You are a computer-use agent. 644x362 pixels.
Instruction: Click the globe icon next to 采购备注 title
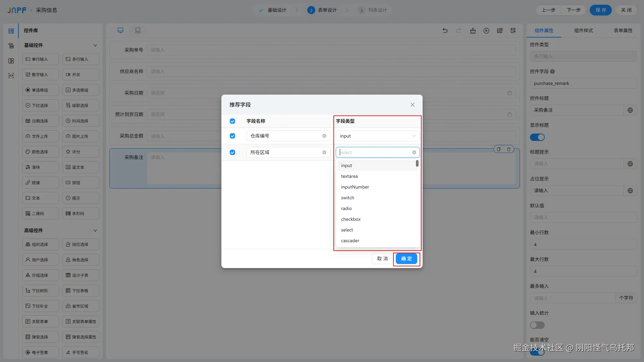pos(630,110)
